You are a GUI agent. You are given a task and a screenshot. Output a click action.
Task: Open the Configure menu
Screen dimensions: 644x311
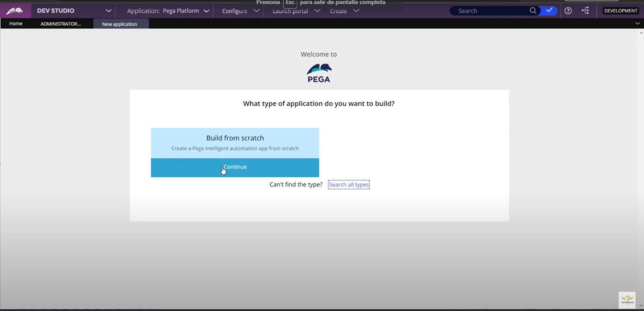tap(235, 11)
